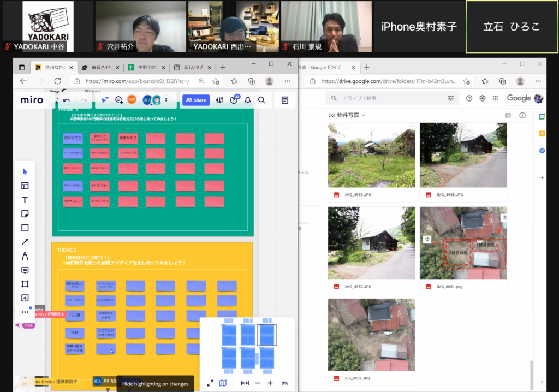The image size is (559, 392).
Task: Go back in the Miro browser window
Action: [x=23, y=81]
